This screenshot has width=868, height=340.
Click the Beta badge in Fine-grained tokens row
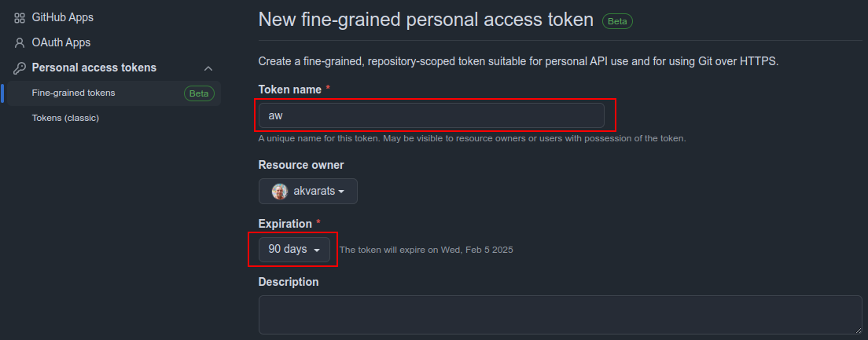[x=199, y=93]
